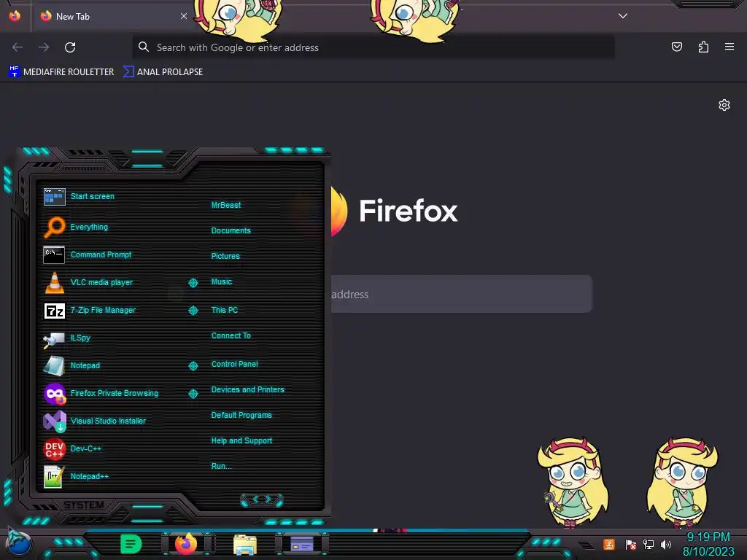Focus the Firefox address bar
This screenshot has width=747, height=560.
pos(373,47)
